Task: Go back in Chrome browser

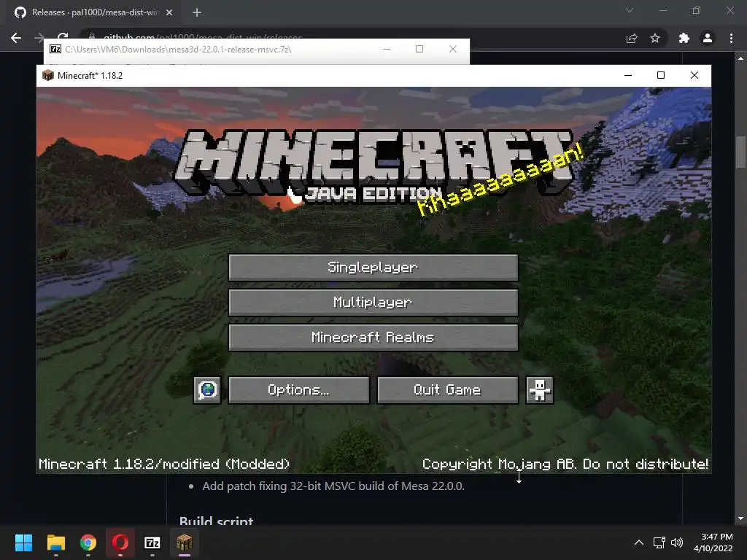Action: click(16, 38)
